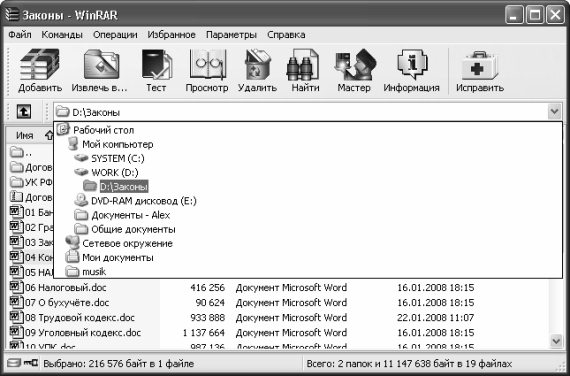Open the Параметры menu
Viewport: 570px width, 376px height.
click(231, 35)
